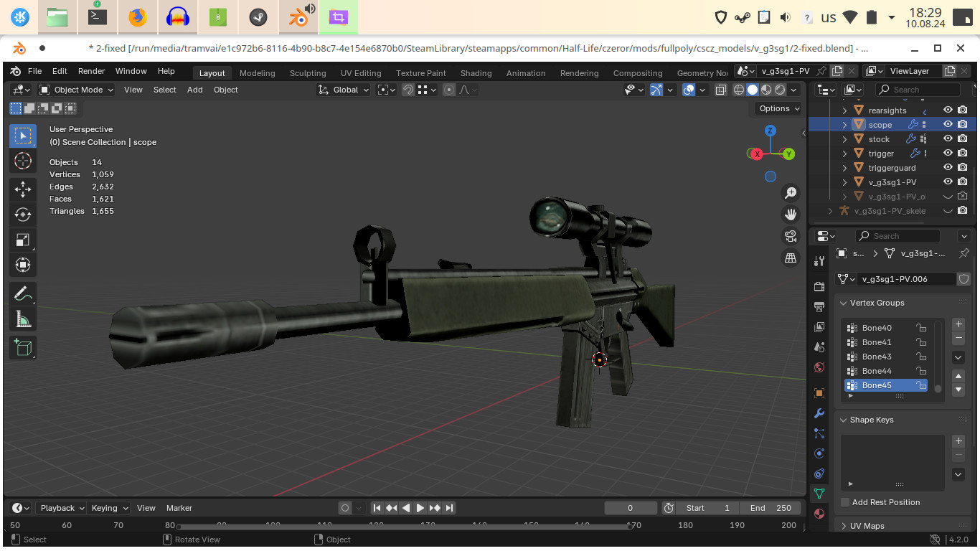The width and height of the screenshot is (980, 551).
Task: Open the Playback dropdown in timeline
Action: coord(62,508)
